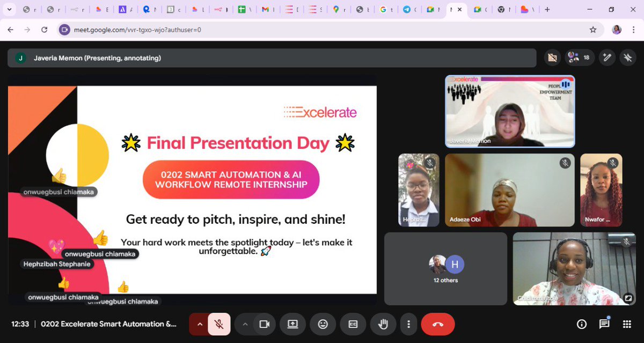Leave the call with the red button
644x343 pixels.
tap(438, 324)
